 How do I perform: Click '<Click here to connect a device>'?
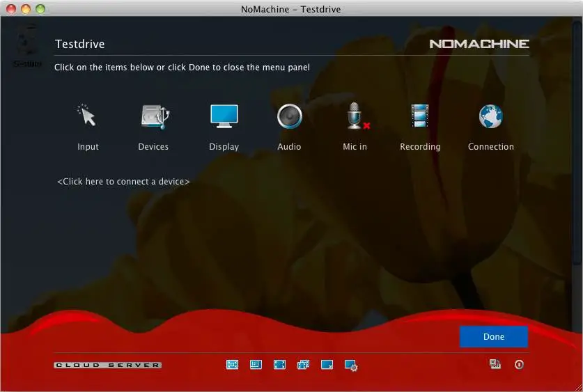[123, 181]
